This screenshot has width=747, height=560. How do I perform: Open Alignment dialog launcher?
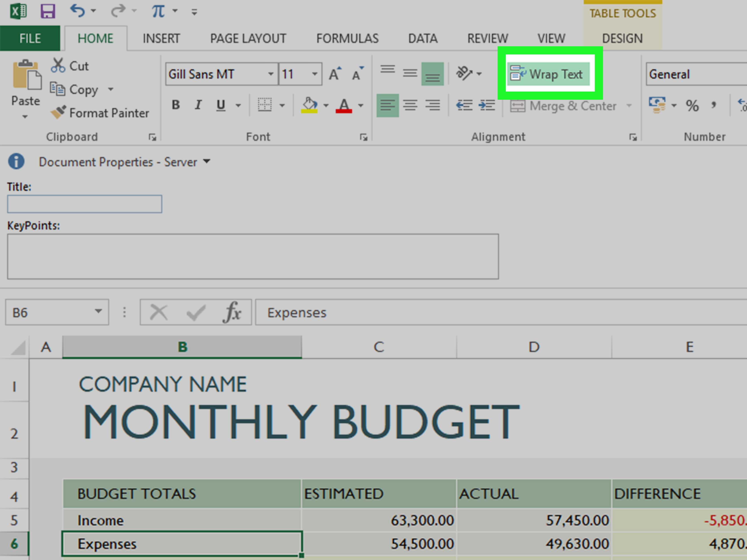(633, 137)
